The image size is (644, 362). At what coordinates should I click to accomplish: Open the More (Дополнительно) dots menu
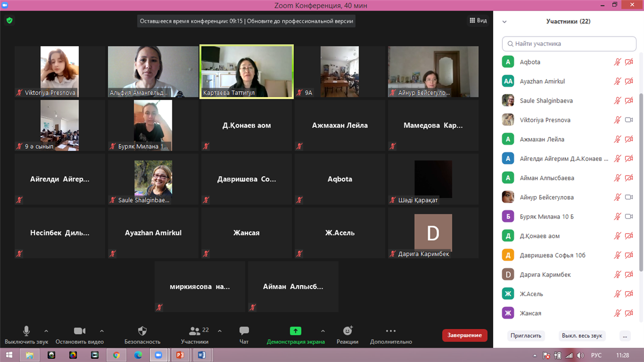[x=391, y=331]
